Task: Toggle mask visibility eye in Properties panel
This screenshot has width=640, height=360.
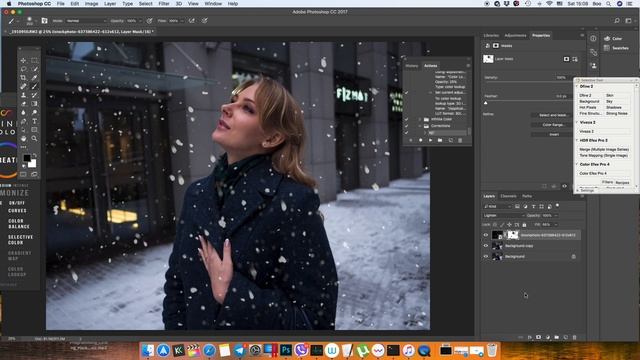Action: [x=564, y=186]
